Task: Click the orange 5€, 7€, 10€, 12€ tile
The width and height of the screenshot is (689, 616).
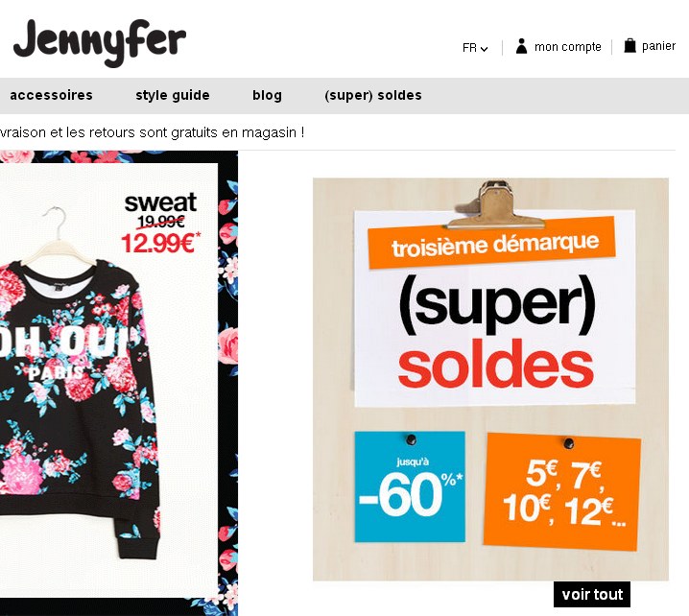Action: [562, 491]
